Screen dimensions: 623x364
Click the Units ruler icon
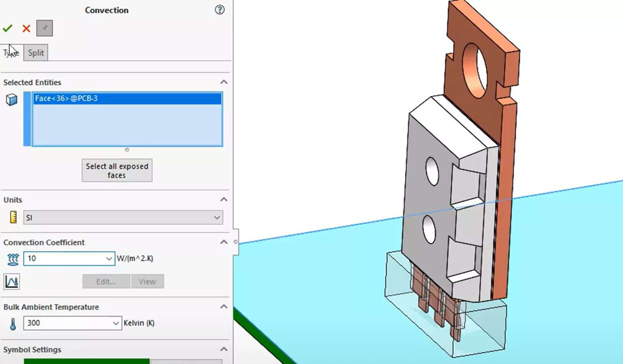coord(13,217)
